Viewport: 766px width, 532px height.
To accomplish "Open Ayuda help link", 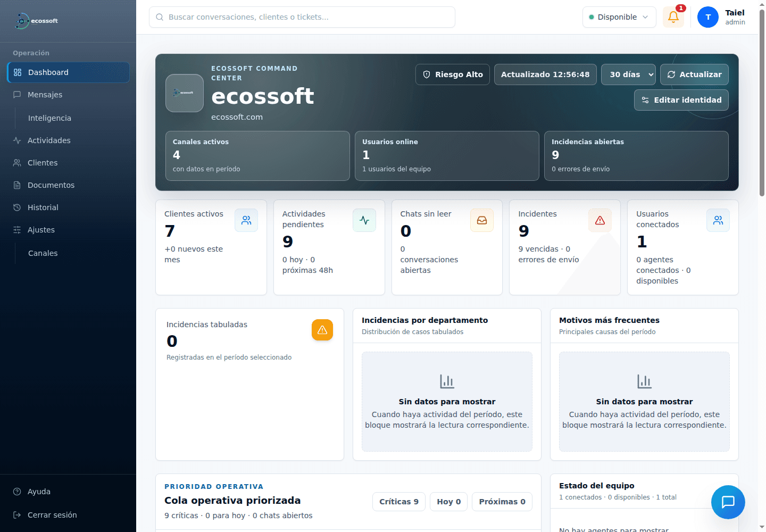I will 68,492.
